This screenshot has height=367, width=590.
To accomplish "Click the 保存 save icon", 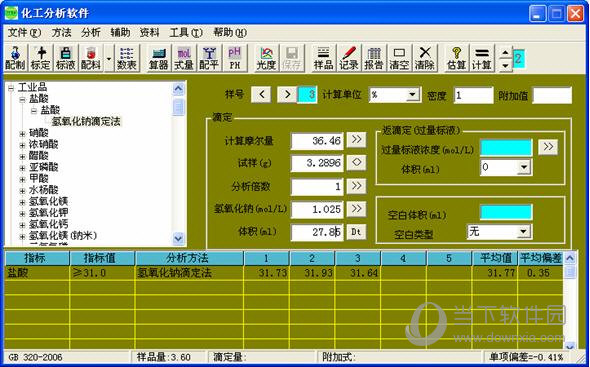I will tap(292, 58).
